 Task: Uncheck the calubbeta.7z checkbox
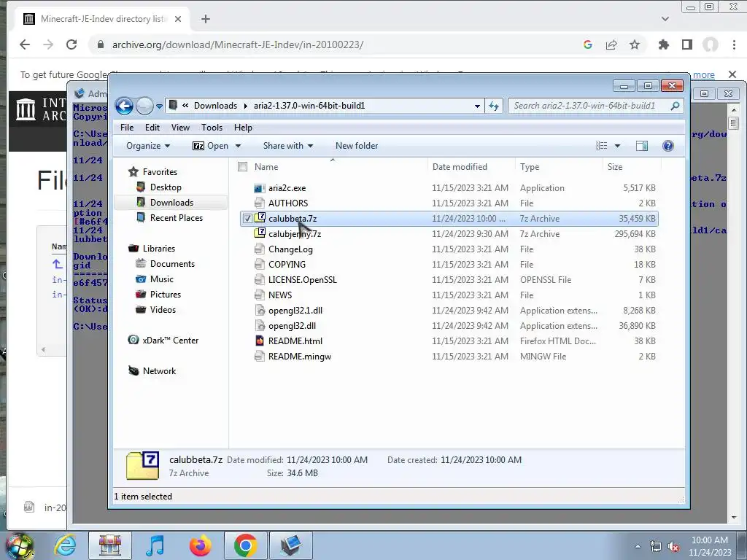(248, 219)
